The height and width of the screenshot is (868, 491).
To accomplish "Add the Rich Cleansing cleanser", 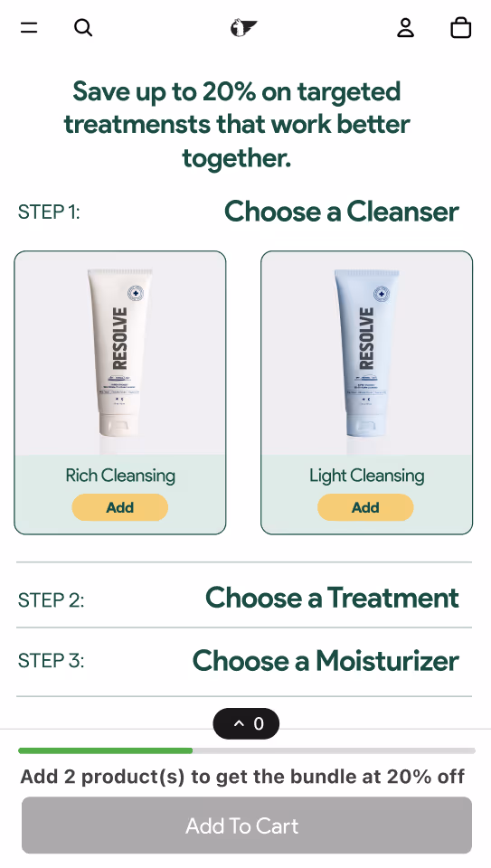I will click(119, 507).
